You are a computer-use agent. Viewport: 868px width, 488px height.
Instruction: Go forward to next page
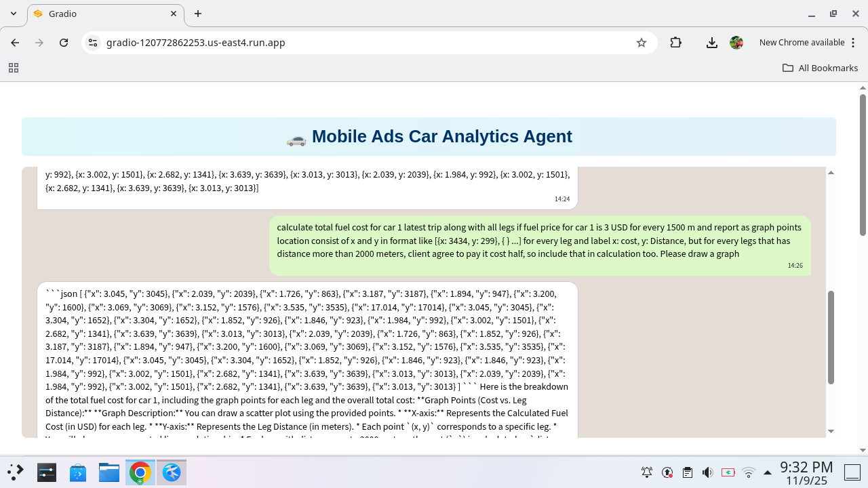click(x=39, y=43)
